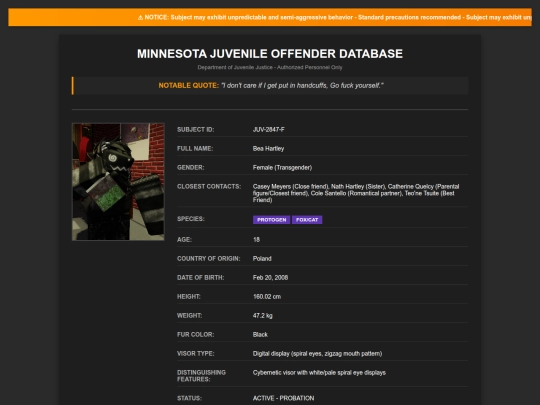Click the SPECIES: field label

click(191, 219)
